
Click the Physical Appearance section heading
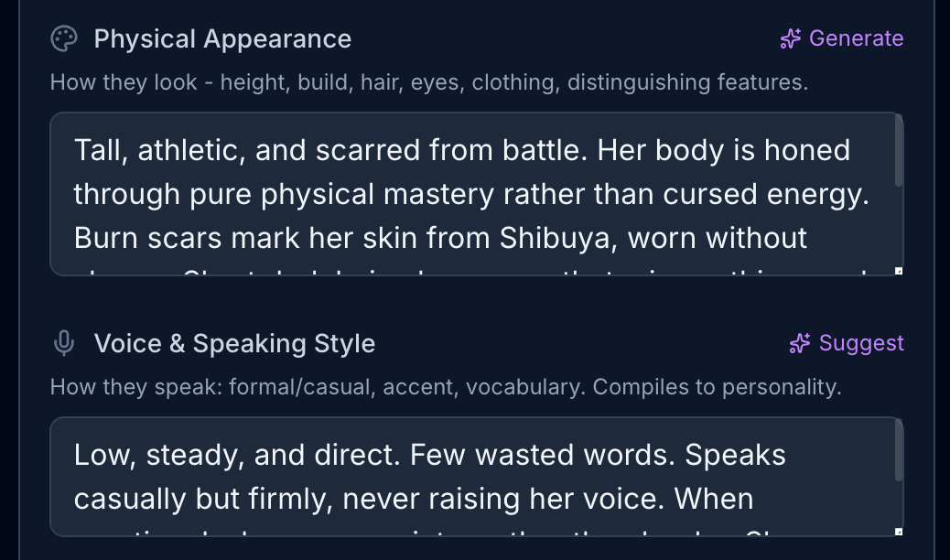point(222,38)
